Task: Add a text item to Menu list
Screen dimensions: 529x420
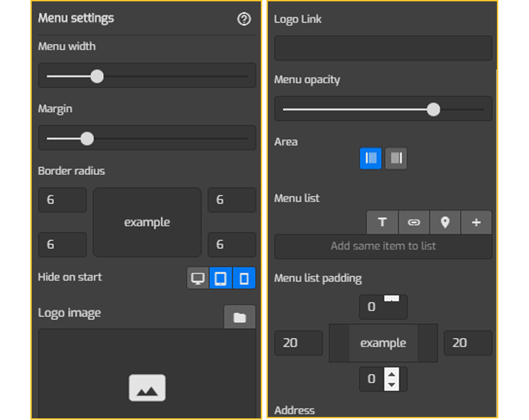Action: tap(382, 222)
